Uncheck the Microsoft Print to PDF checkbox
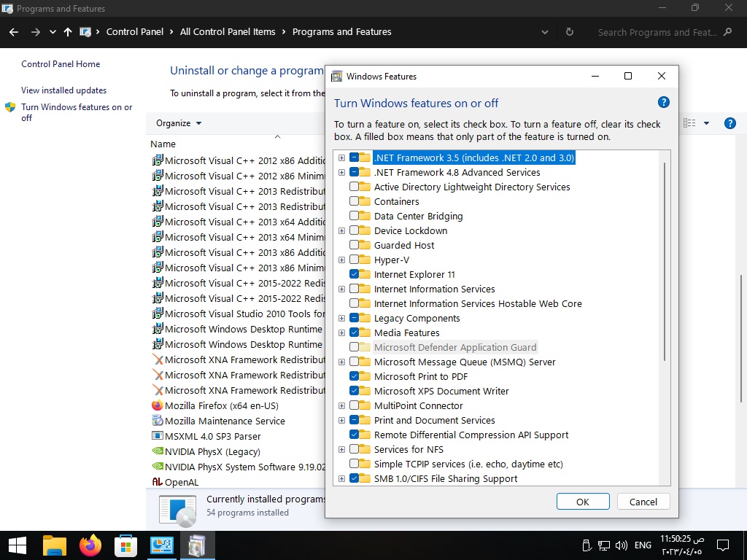 [x=354, y=376]
